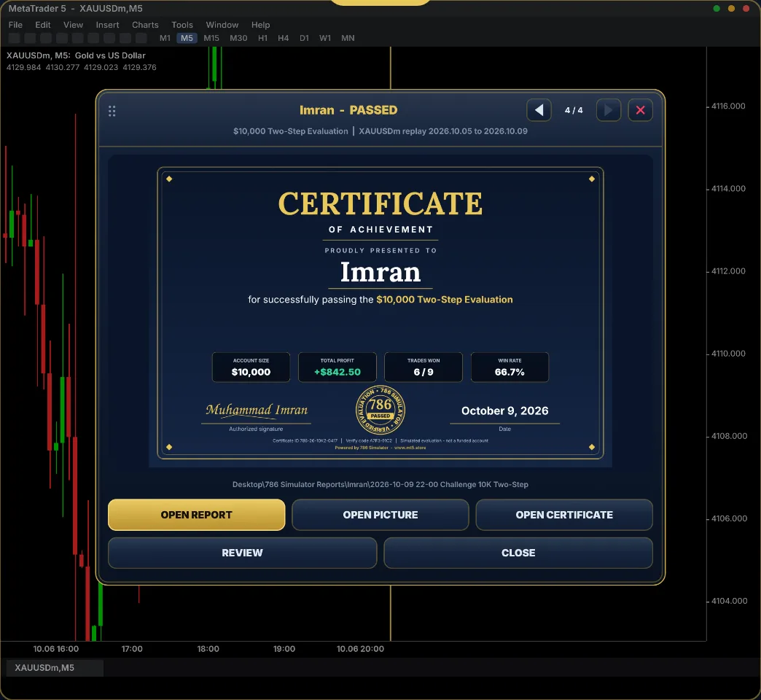Screen dimensions: 761x700
Task: Open the Window menu
Action: (222, 25)
